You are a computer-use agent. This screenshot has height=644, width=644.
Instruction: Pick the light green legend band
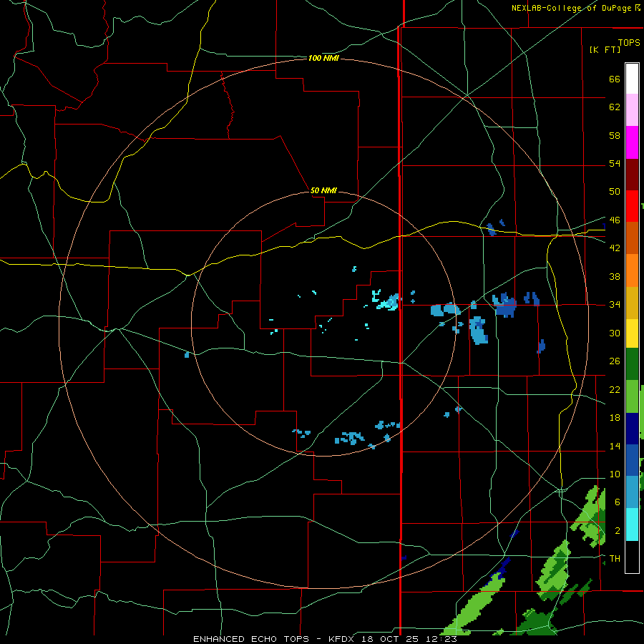[x=632, y=396]
